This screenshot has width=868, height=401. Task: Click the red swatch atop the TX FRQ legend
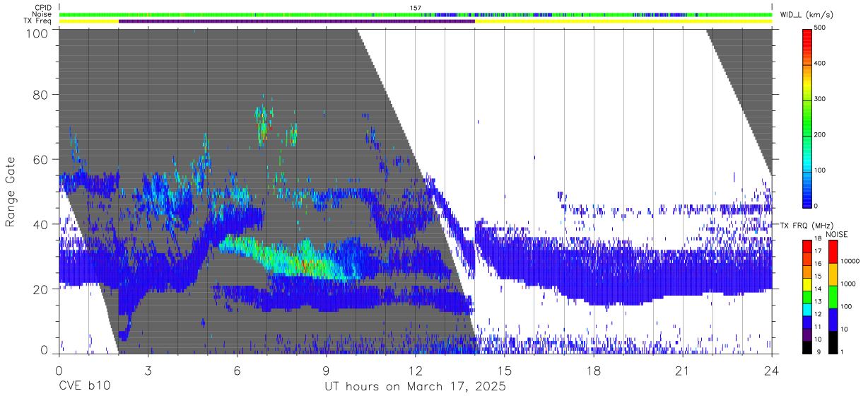click(x=807, y=246)
